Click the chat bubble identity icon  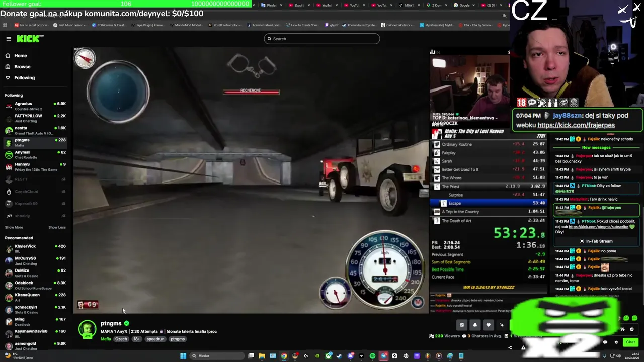click(x=605, y=342)
